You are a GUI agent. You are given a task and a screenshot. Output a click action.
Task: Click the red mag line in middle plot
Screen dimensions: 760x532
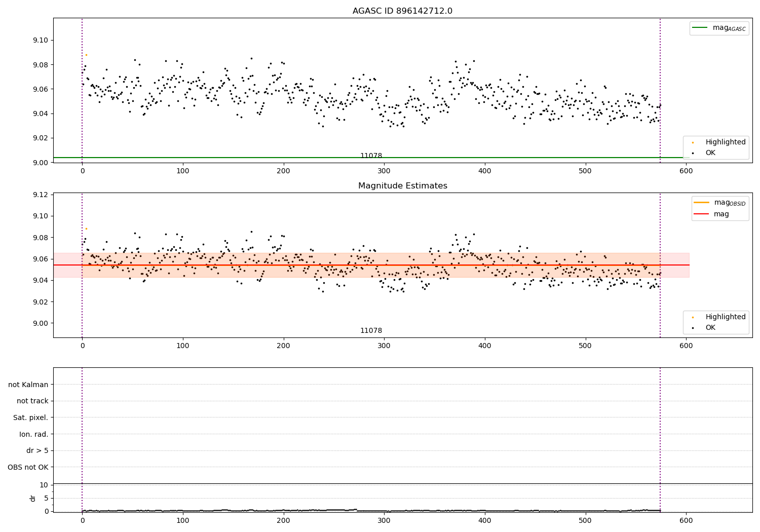click(x=371, y=265)
